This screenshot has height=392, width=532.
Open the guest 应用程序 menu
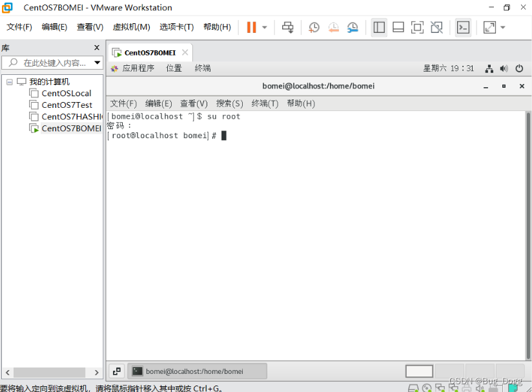click(x=132, y=68)
